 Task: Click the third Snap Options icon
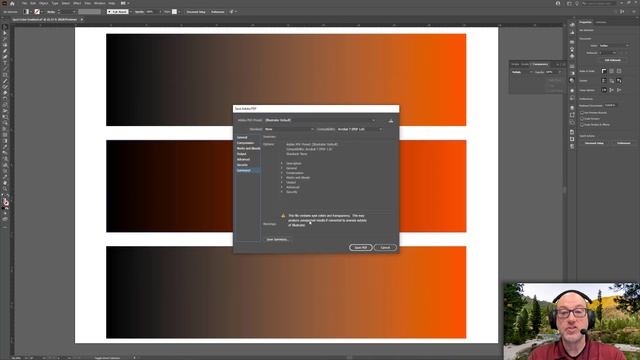[x=619, y=90]
